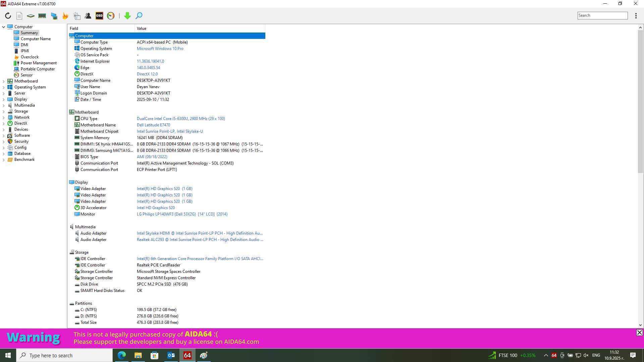Toggle the OSD panel toolbar icon
Image resolution: width=644 pixels, height=362 pixels.
[x=99, y=16]
